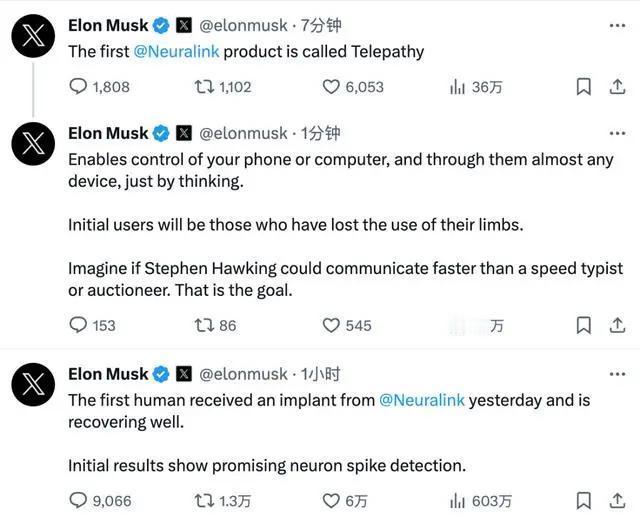
Task: Open @Neuralink mention in the implant tweet
Action: tap(422, 400)
